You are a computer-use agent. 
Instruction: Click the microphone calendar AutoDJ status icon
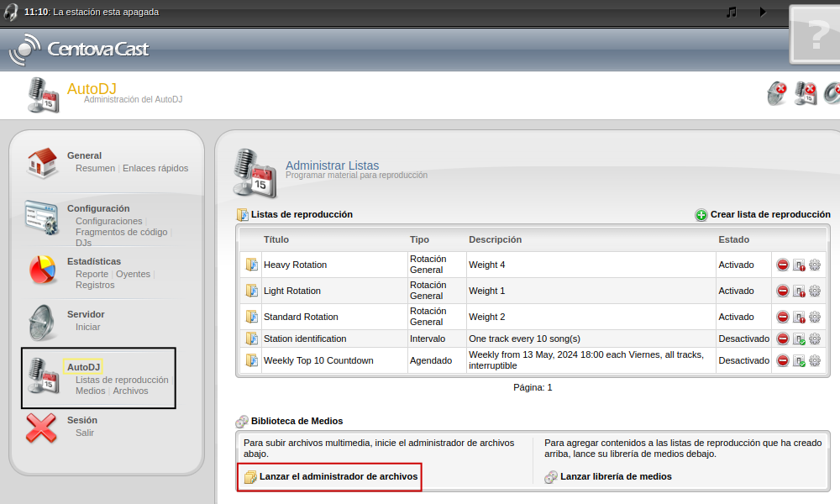[x=806, y=93]
